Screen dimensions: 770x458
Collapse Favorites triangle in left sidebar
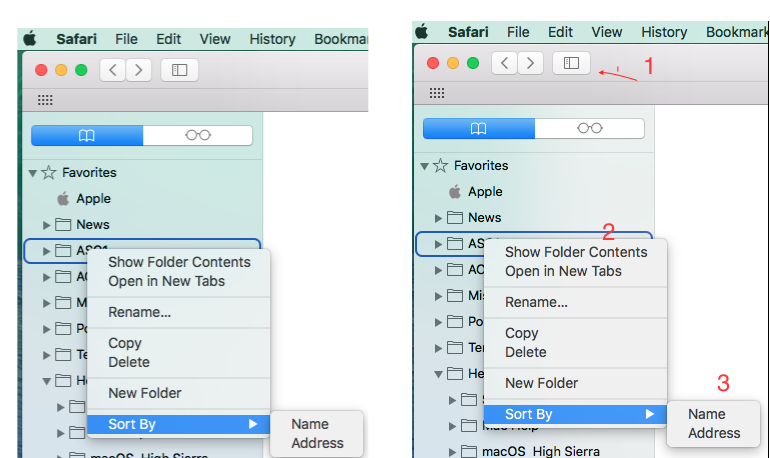[x=33, y=173]
